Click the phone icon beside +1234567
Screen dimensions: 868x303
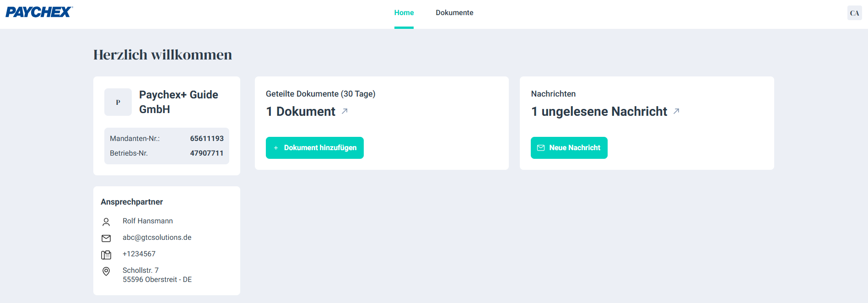pos(106,255)
